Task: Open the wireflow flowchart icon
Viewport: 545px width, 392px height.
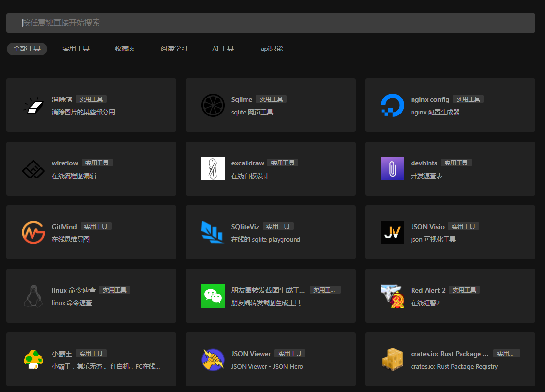Action: [x=33, y=169]
